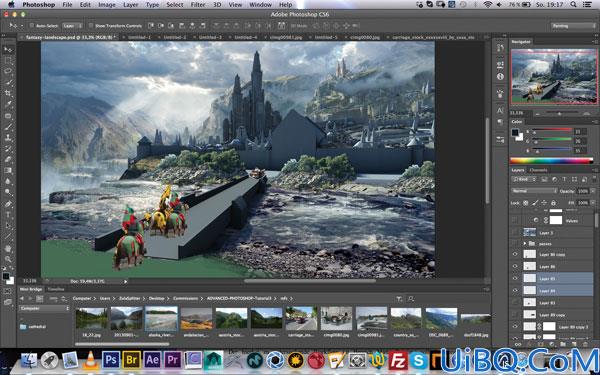This screenshot has width=600, height=375.
Task: Select the highlighted third thumbnail in Mini Bridge
Action: tap(161, 318)
